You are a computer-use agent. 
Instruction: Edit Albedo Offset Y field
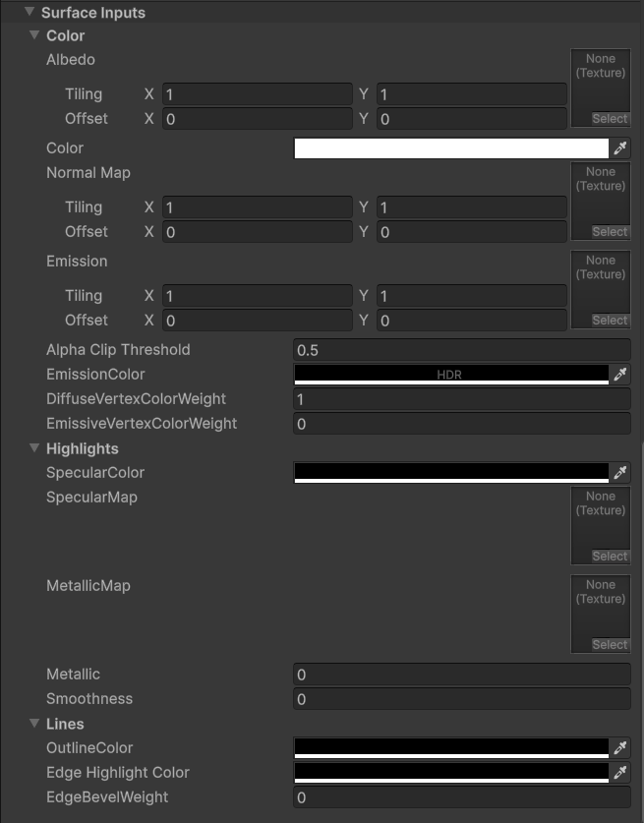(x=471, y=119)
